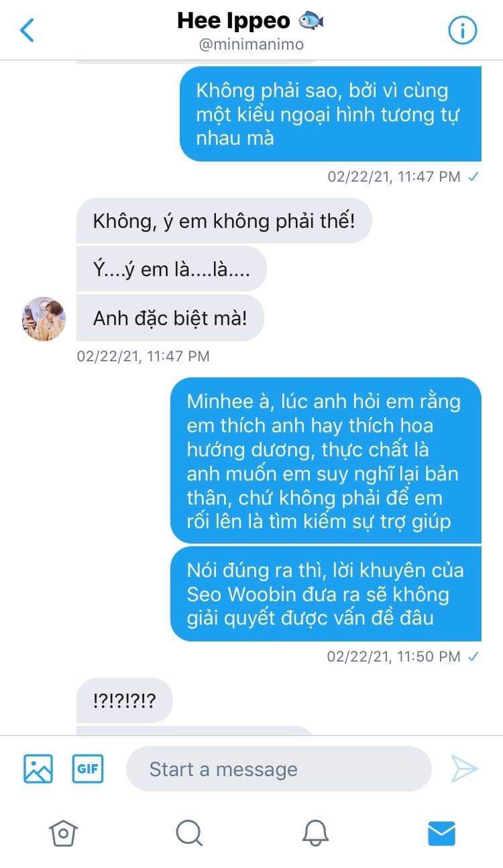Viewport: 503px width, 868px height.
Task: Select the "Không, ý em không phải thế!" message
Action: [x=224, y=221]
